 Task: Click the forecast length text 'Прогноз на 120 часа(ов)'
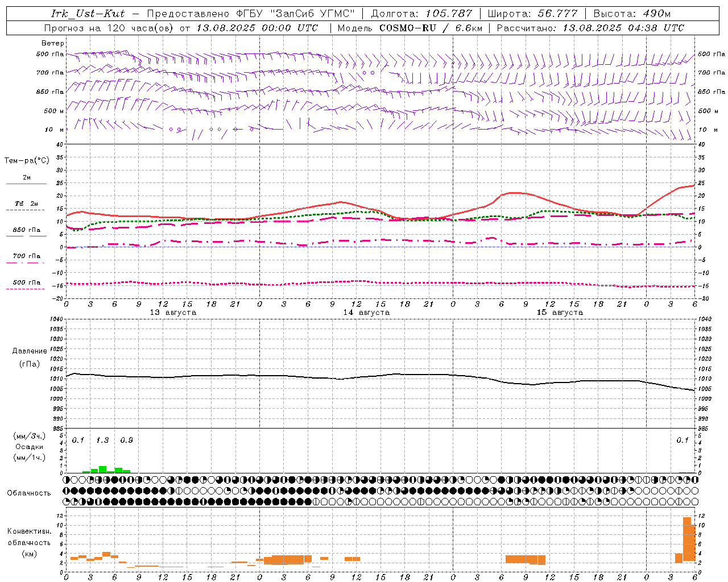pos(108,28)
